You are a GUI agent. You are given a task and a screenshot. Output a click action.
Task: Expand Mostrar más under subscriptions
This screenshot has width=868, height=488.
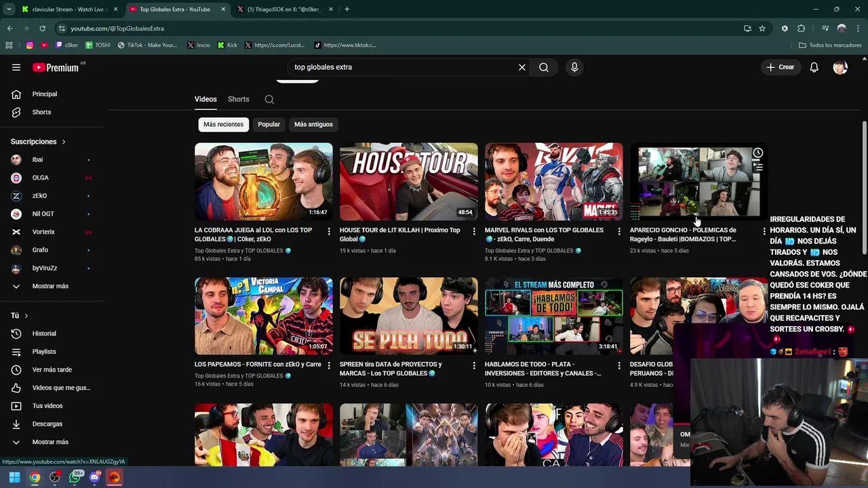pos(49,286)
